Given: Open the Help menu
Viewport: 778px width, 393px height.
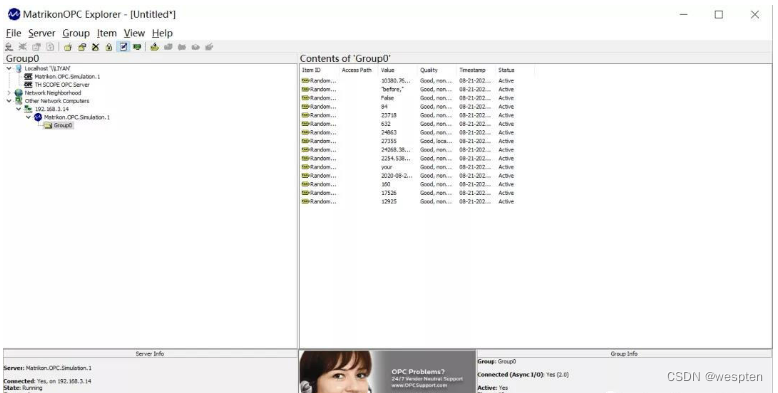Looking at the screenshot, I should pyautogui.click(x=162, y=33).
